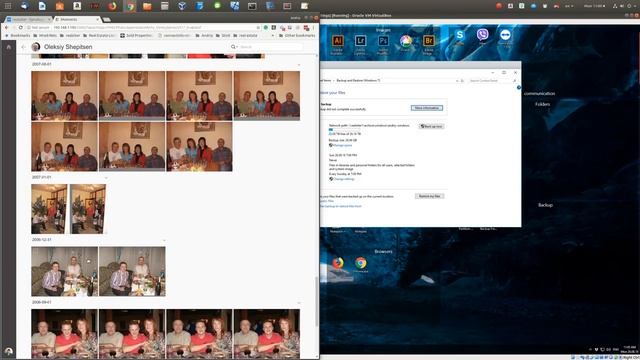The width and height of the screenshot is (640, 360).
Task: Open Chrome's three-dot menu
Action: click(313, 27)
